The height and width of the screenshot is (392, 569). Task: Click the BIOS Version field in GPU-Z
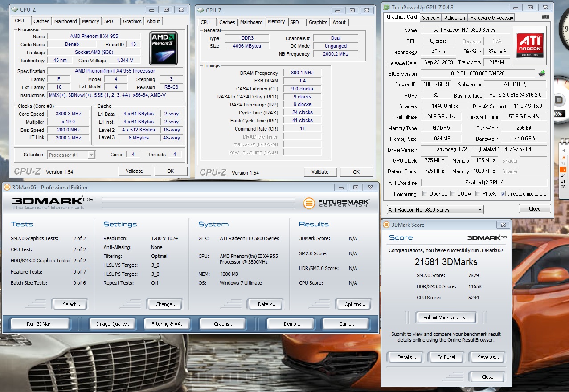[478, 73]
